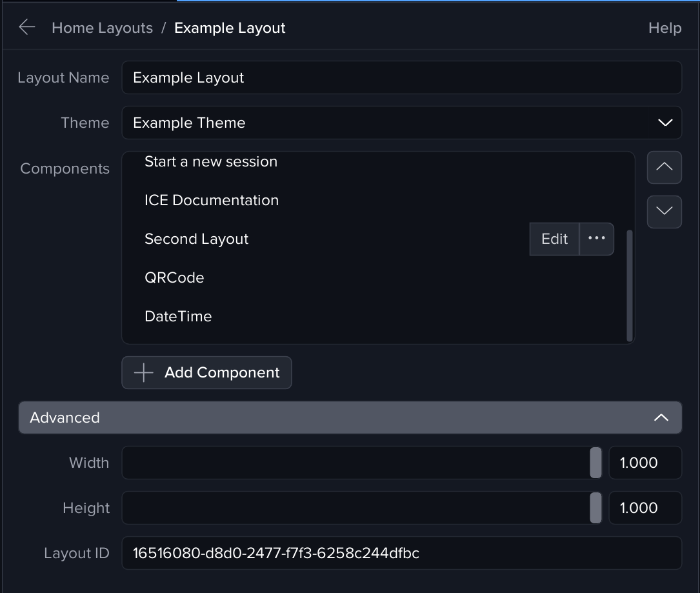The image size is (700, 593).
Task: Select the QRCode component
Action: pos(174,278)
